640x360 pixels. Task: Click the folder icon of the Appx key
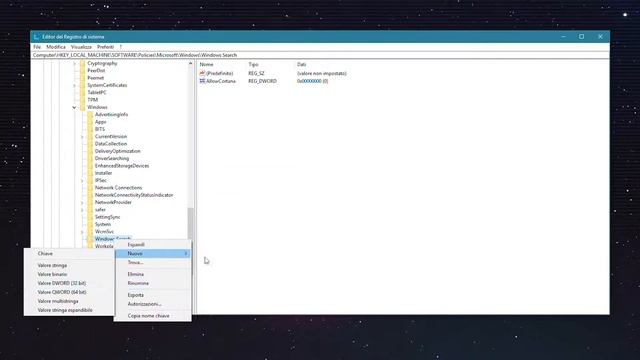(x=90, y=122)
